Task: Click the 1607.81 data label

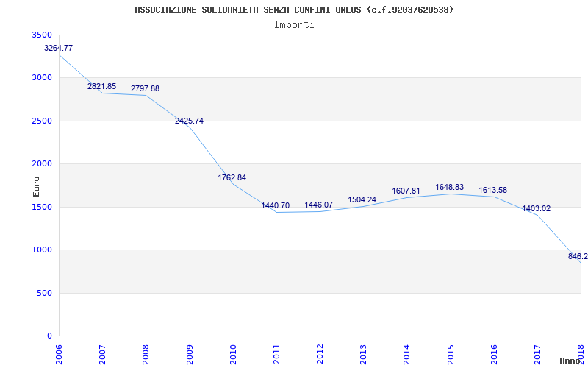Action: (406, 191)
